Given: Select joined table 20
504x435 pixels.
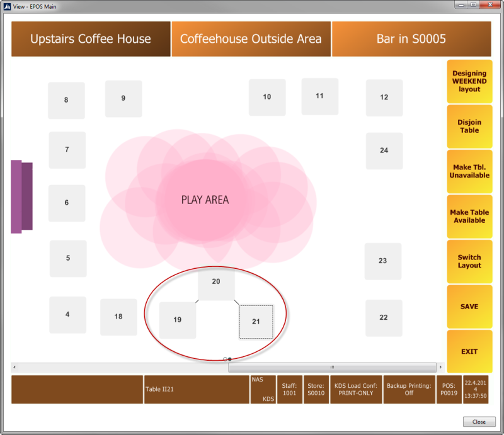Looking at the screenshot, I should (216, 283).
